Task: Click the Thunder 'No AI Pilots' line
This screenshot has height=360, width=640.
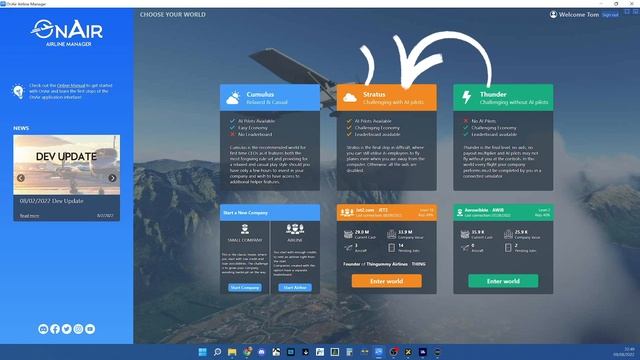Action: coord(484,121)
